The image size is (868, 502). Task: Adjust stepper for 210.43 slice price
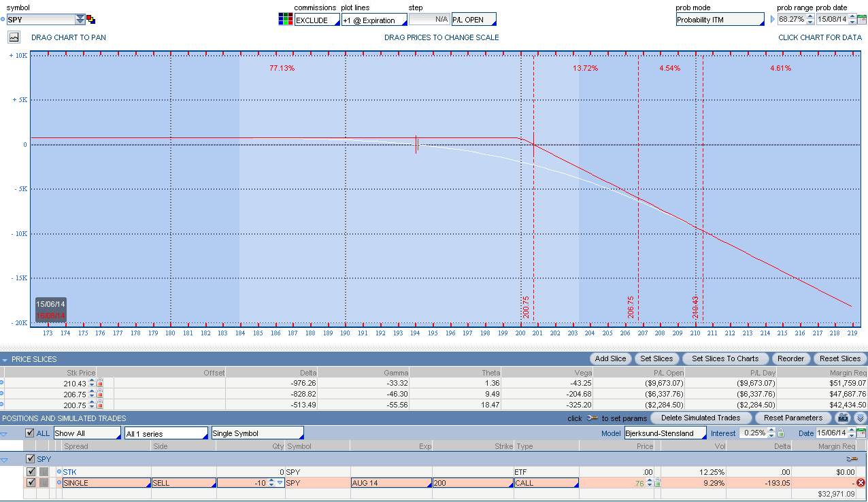coord(92,383)
